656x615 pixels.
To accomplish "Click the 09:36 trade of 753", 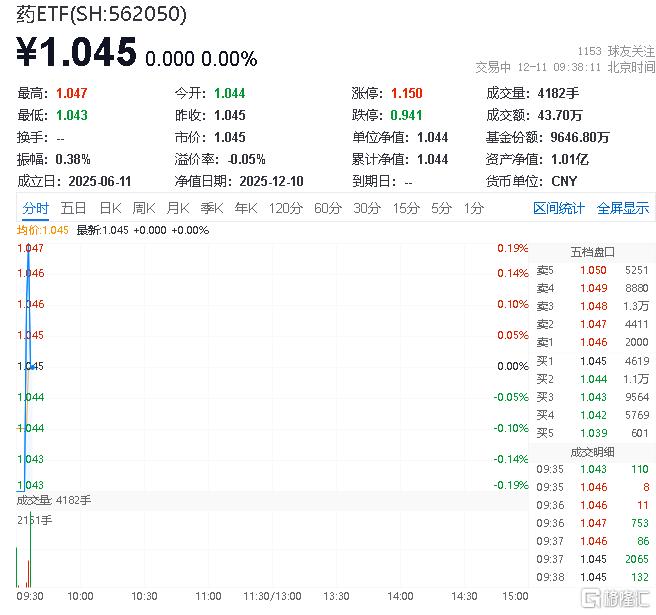I will [592, 523].
